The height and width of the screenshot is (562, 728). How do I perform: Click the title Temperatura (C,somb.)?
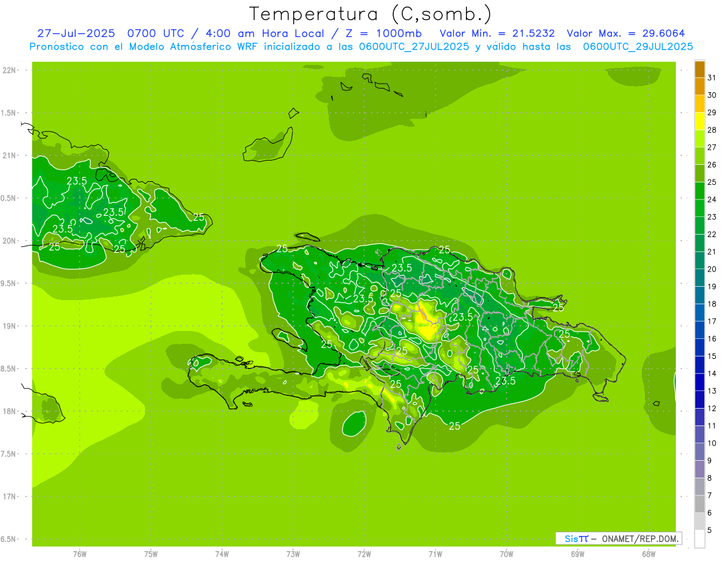point(370,15)
